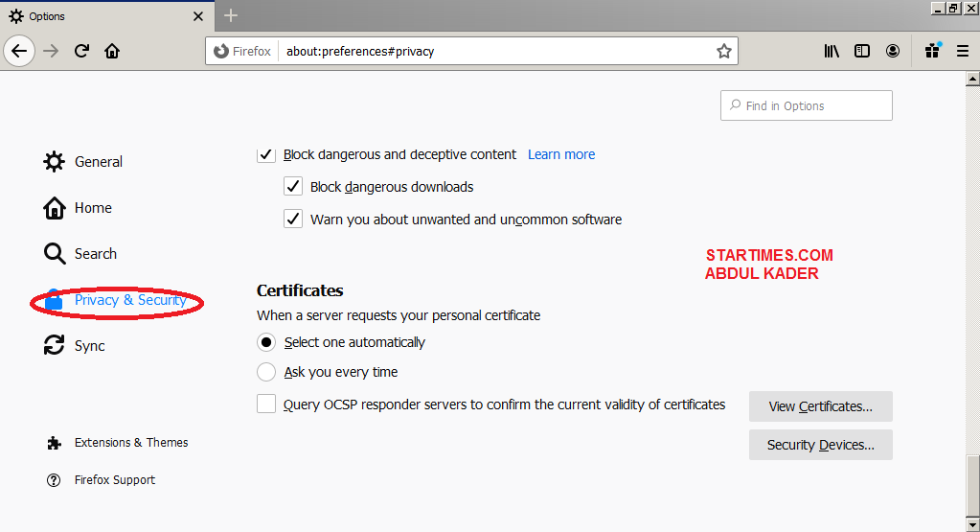
Task: Go to the Firefox home page
Action: click(x=112, y=51)
